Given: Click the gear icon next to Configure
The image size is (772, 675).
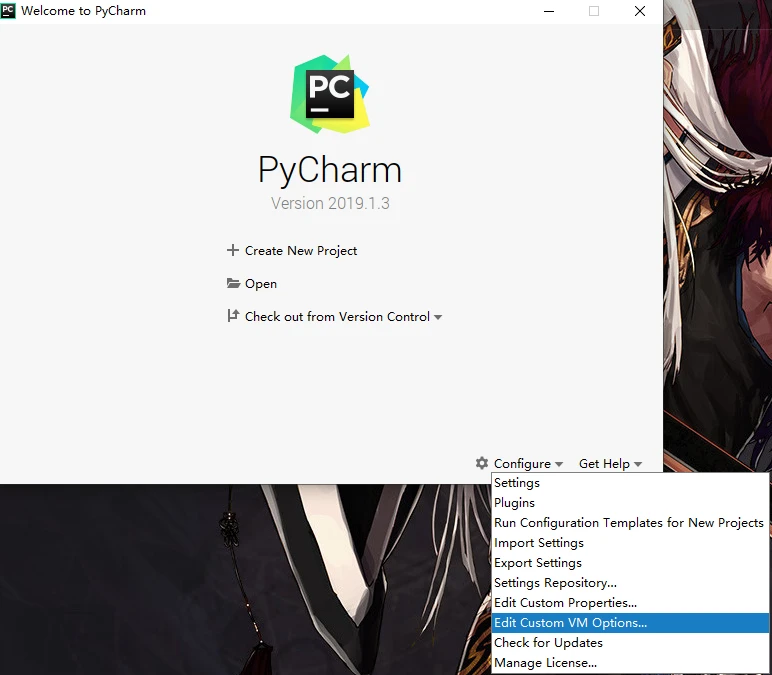Looking at the screenshot, I should [x=482, y=463].
